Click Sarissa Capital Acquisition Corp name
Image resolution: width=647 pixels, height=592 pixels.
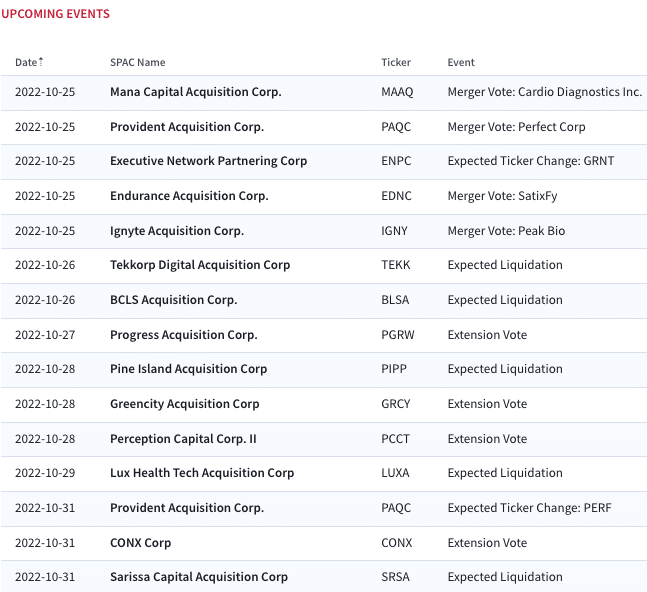[x=198, y=577]
